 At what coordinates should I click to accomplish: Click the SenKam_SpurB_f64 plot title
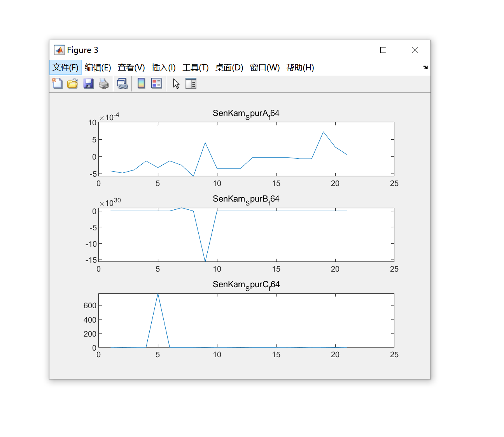(246, 199)
